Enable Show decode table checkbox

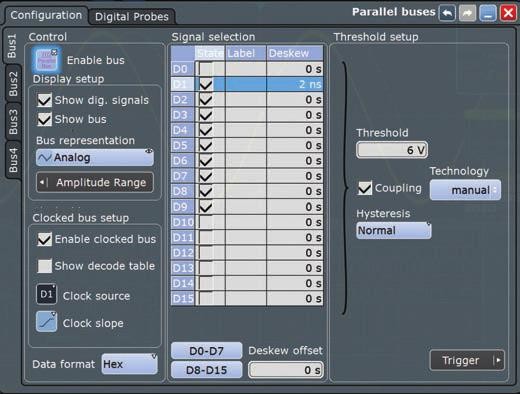coord(44,266)
